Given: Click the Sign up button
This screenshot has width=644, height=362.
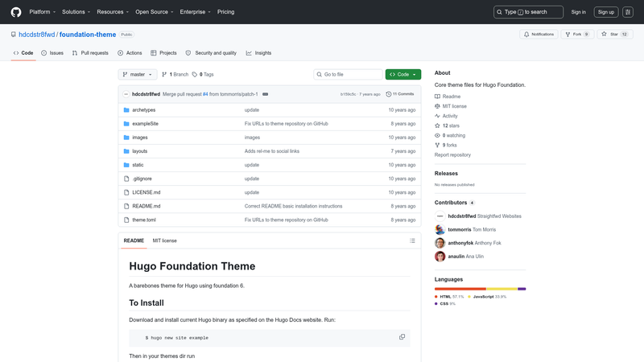Looking at the screenshot, I should (606, 12).
